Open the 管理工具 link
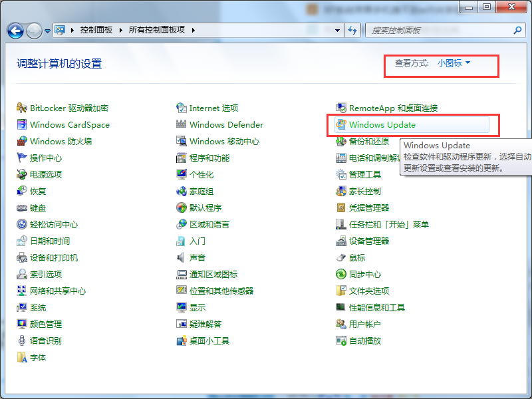The height and width of the screenshot is (399, 532). [x=365, y=174]
